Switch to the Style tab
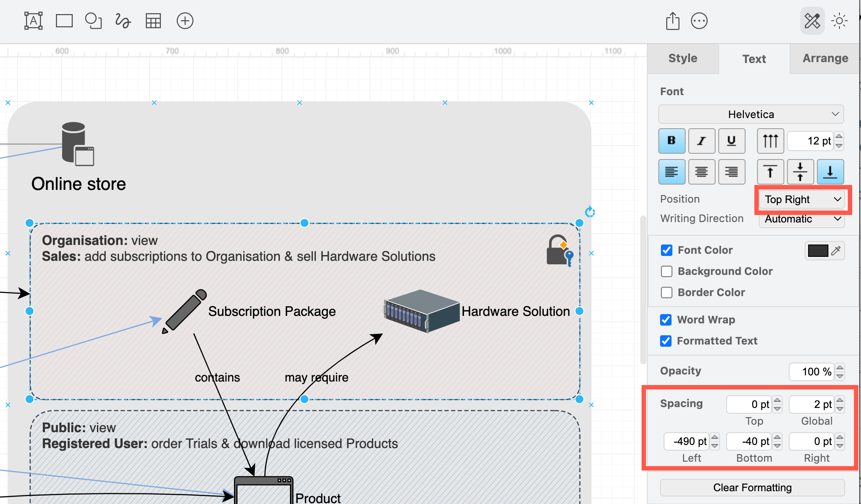 (682, 58)
